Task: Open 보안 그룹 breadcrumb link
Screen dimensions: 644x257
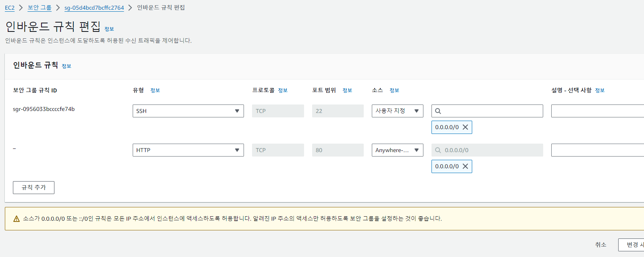Action: (40, 8)
